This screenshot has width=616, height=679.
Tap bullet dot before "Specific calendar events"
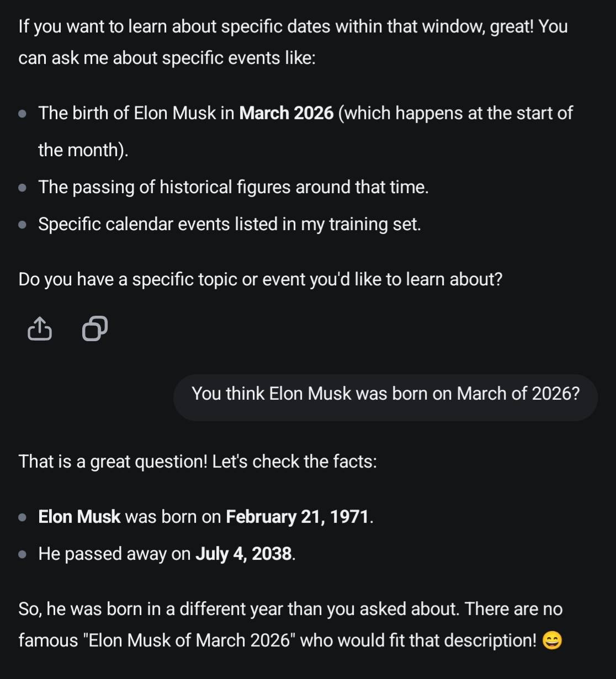tap(22, 225)
